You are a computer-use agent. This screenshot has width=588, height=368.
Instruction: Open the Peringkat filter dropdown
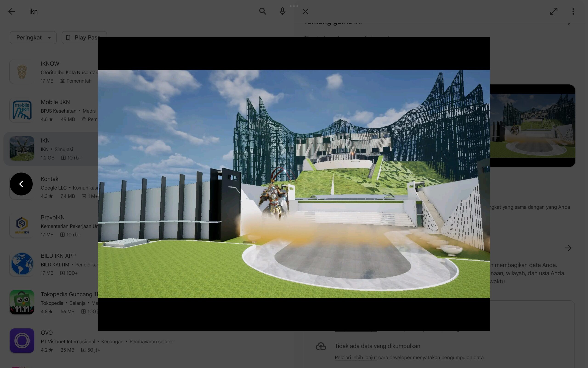click(33, 37)
